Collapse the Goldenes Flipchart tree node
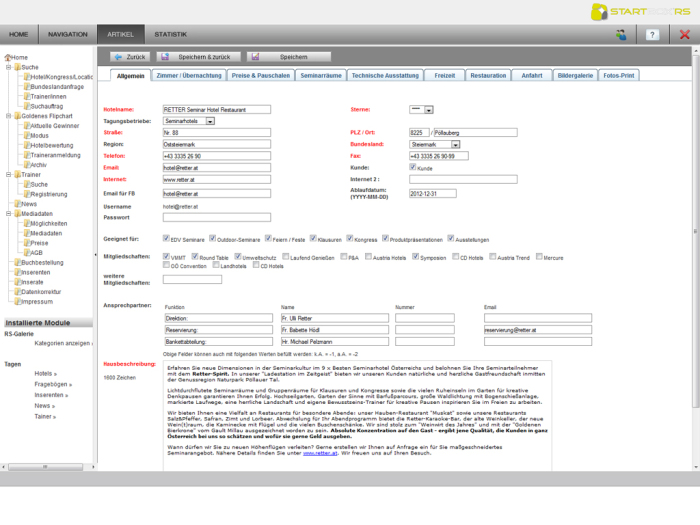 pos(8,116)
